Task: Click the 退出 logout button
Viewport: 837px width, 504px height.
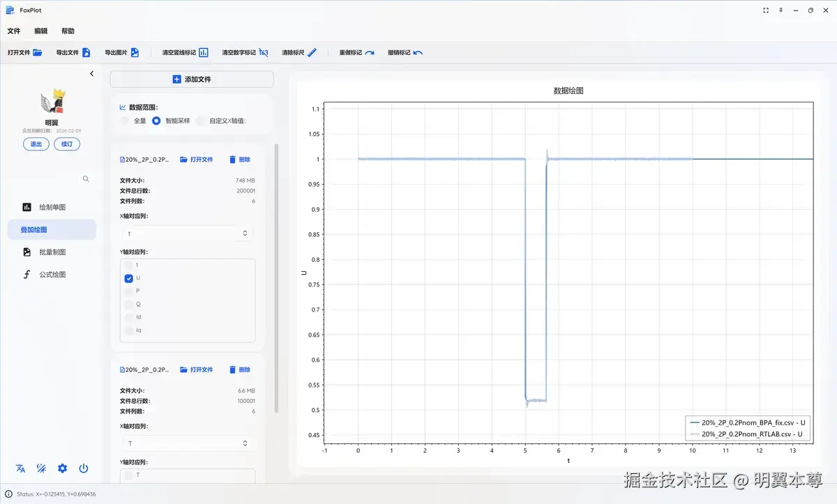Action: point(36,144)
